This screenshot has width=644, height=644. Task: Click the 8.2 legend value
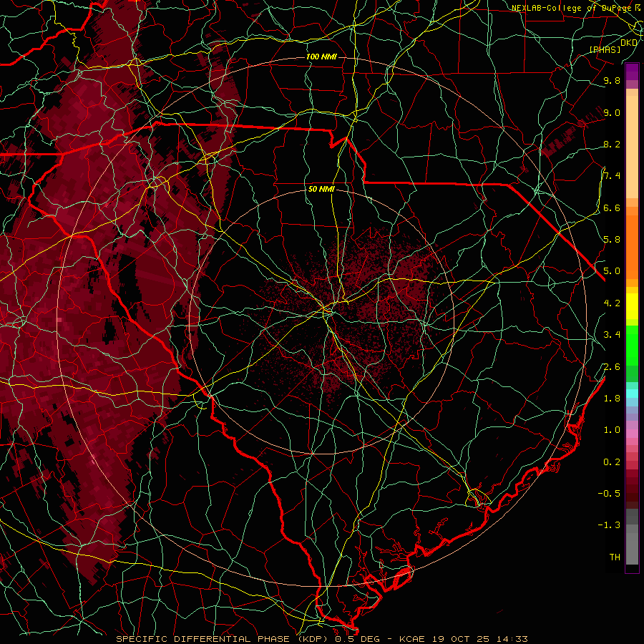pos(612,144)
